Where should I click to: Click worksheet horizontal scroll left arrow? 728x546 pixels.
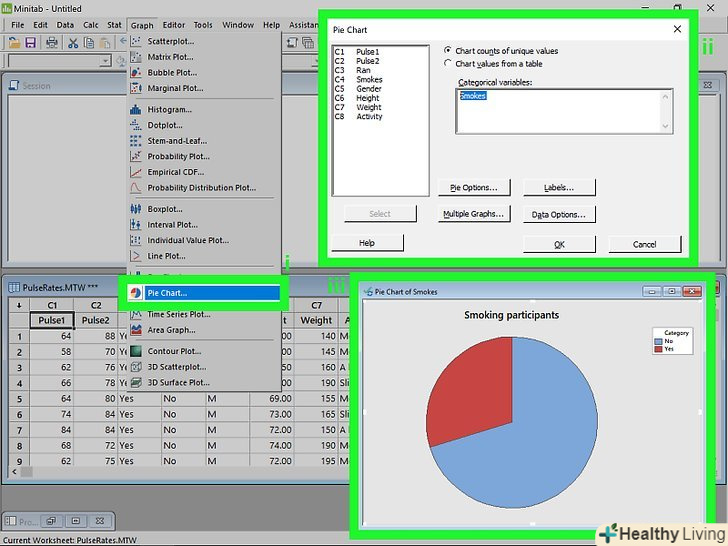click(x=14, y=472)
